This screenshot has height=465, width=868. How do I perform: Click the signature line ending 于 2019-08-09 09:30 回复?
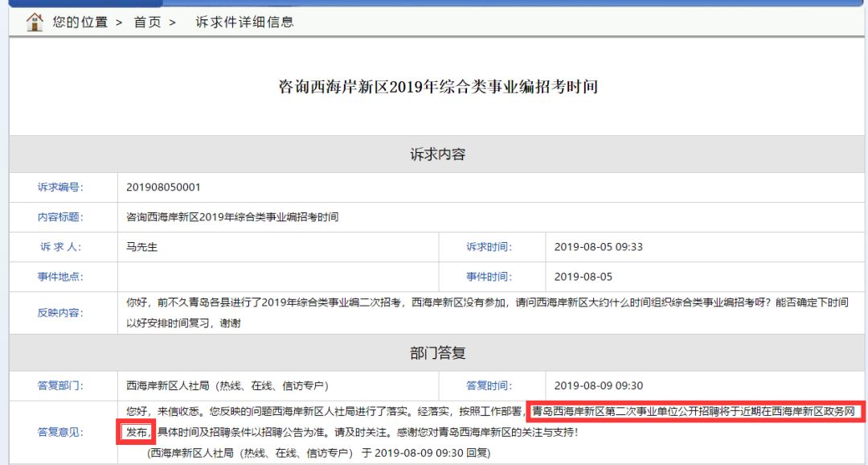click(319, 454)
